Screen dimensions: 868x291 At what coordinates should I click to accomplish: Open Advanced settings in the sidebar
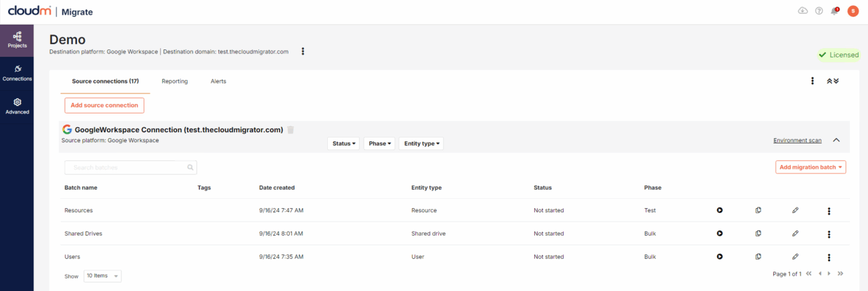tap(17, 106)
